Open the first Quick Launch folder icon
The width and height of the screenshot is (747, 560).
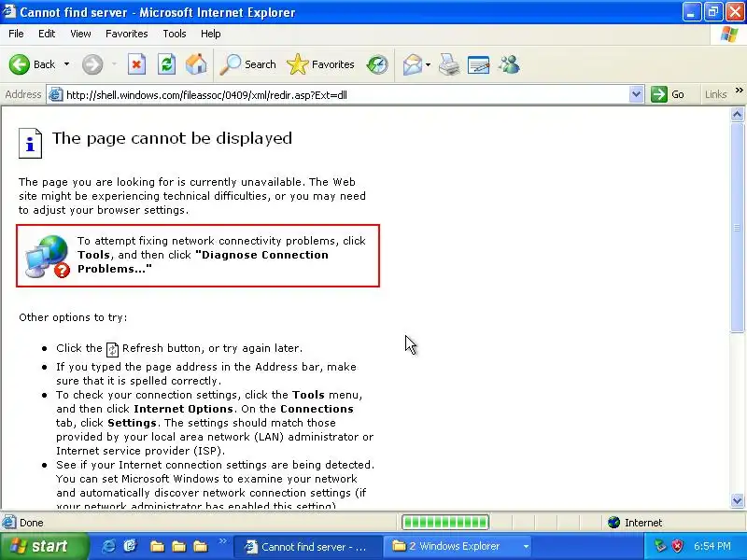(x=157, y=546)
